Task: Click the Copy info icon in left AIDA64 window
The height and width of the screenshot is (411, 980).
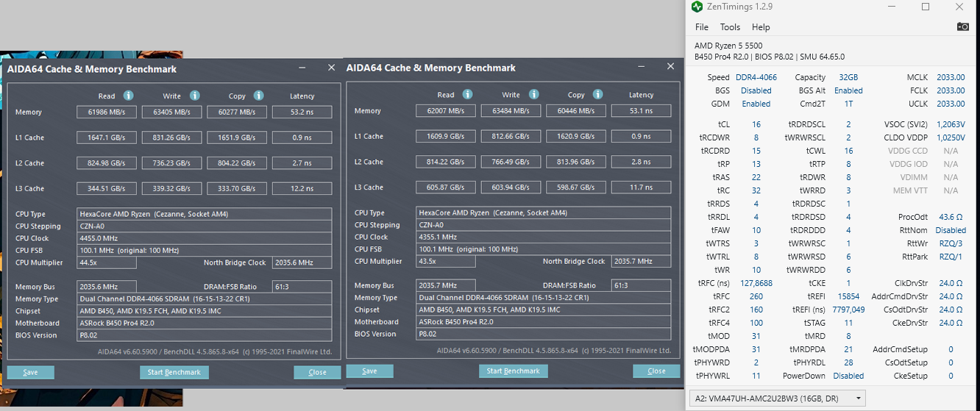Action: [x=258, y=96]
